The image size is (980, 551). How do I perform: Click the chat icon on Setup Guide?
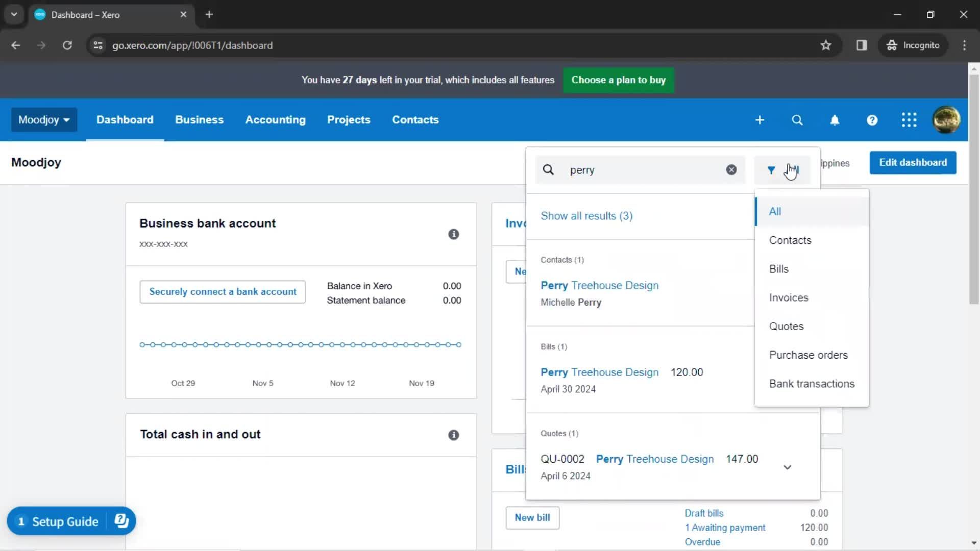[x=121, y=521]
